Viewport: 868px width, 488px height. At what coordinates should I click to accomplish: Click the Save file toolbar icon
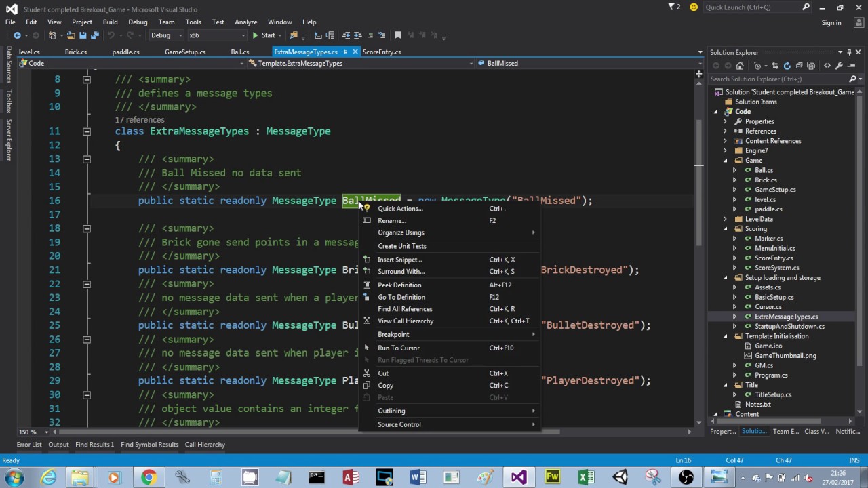pos(83,35)
